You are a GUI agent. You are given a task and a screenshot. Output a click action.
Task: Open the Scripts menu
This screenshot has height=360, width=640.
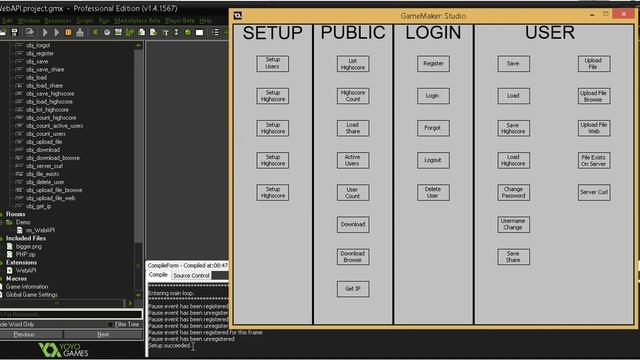(x=85, y=20)
